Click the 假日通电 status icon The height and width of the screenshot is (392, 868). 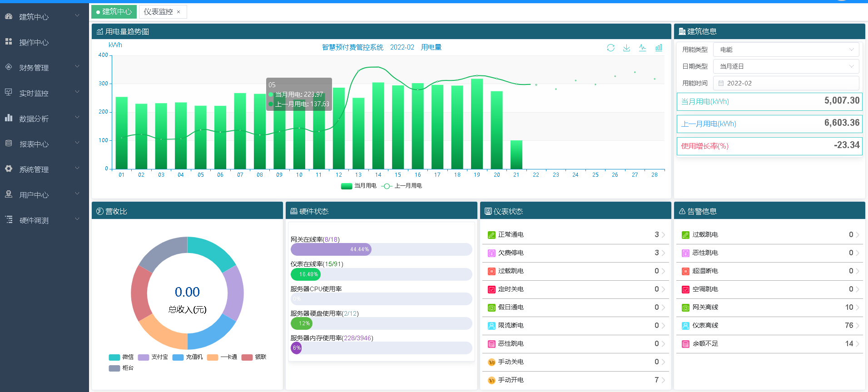coord(491,308)
